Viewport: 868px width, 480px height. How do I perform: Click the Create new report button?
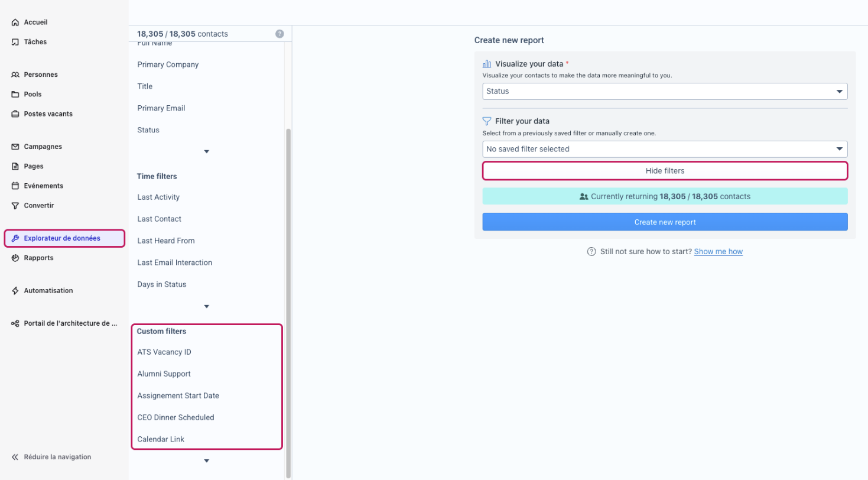665,222
